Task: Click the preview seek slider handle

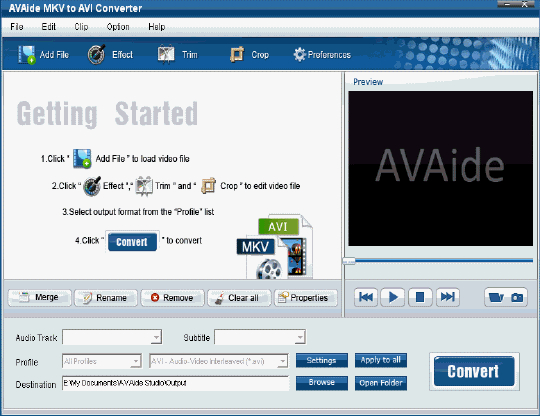Action: pos(349,261)
